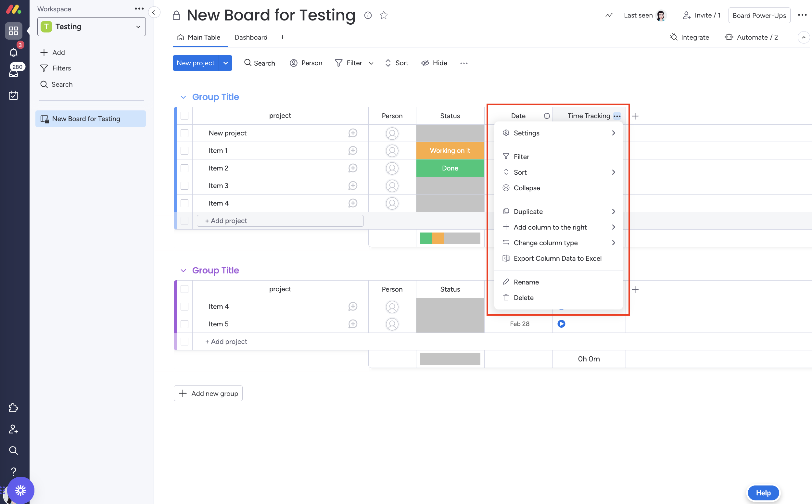Check the Item 2 row checkbox

(x=184, y=168)
